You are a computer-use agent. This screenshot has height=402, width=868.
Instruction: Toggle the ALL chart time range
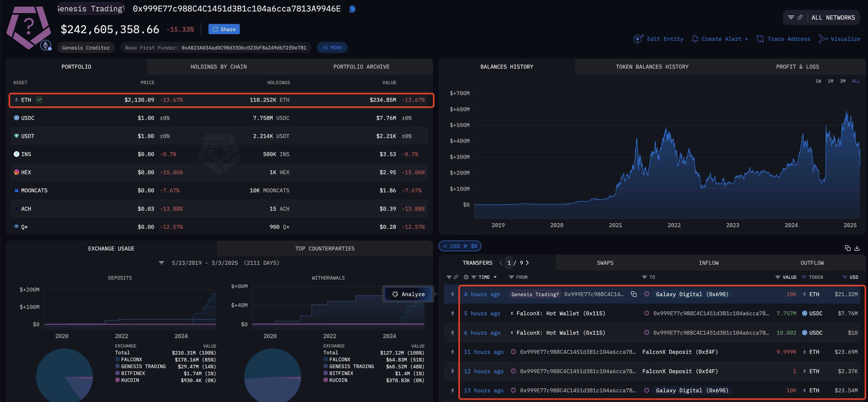tap(856, 81)
